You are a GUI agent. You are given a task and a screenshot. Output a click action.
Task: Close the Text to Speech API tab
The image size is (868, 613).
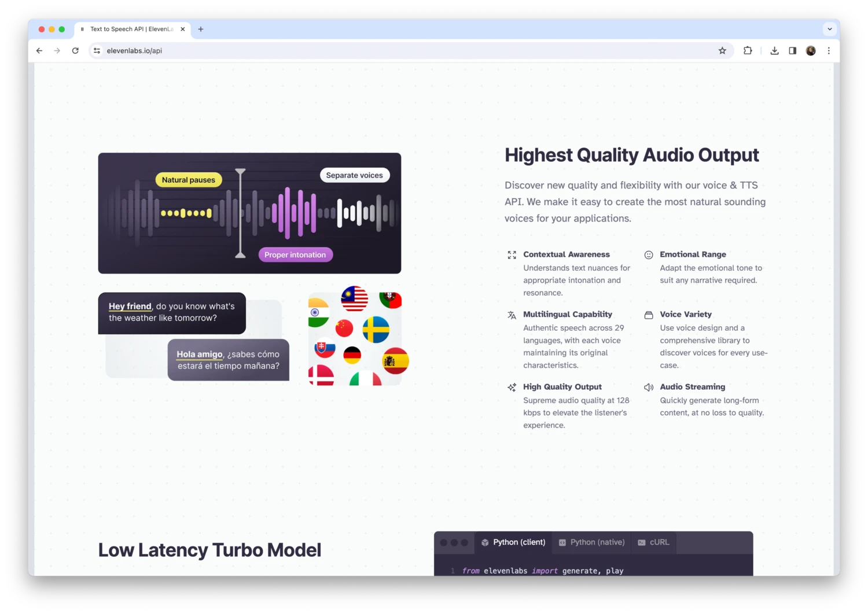tap(182, 29)
